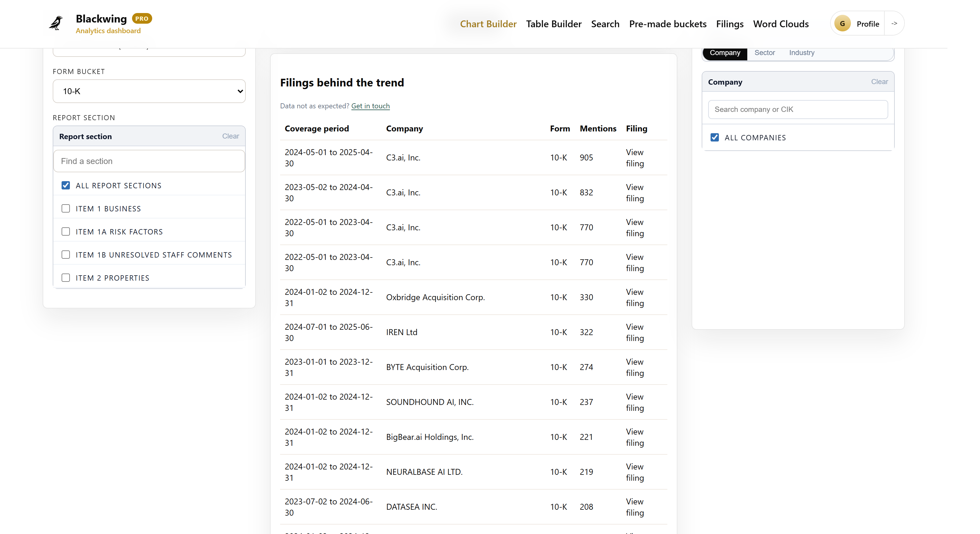The image size is (980, 534).
Task: Switch to the Industry tab
Action: coord(801,53)
